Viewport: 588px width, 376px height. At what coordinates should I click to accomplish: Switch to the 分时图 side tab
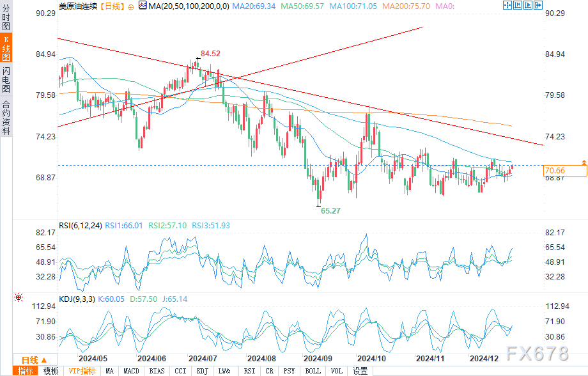(x=6, y=19)
